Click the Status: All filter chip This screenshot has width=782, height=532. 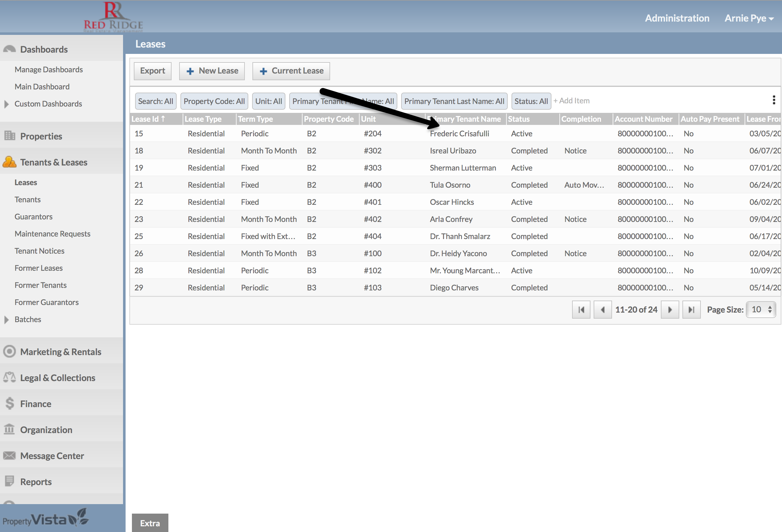pos(531,101)
